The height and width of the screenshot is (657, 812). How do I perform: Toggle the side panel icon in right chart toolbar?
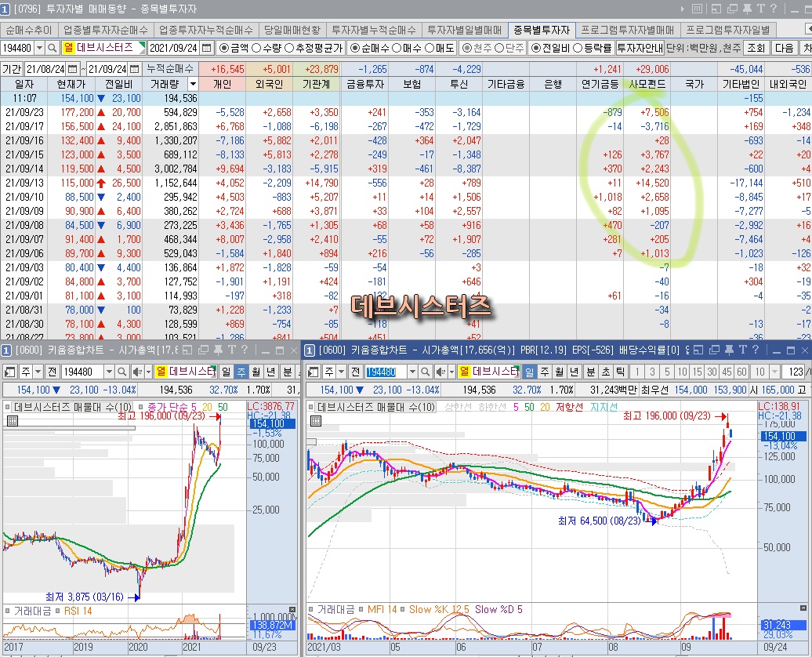(313, 372)
